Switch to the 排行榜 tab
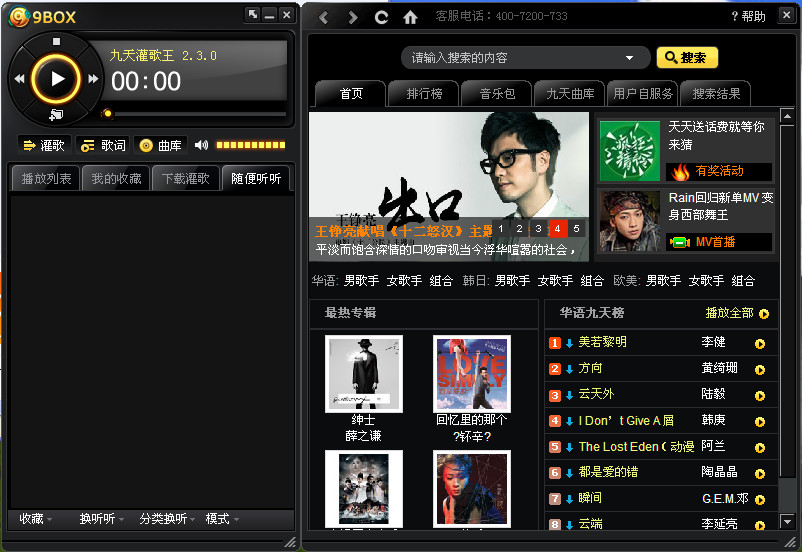 click(424, 94)
